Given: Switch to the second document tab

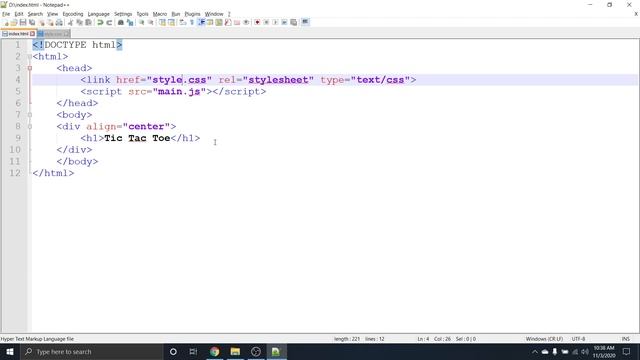Looking at the screenshot, I should [x=53, y=34].
